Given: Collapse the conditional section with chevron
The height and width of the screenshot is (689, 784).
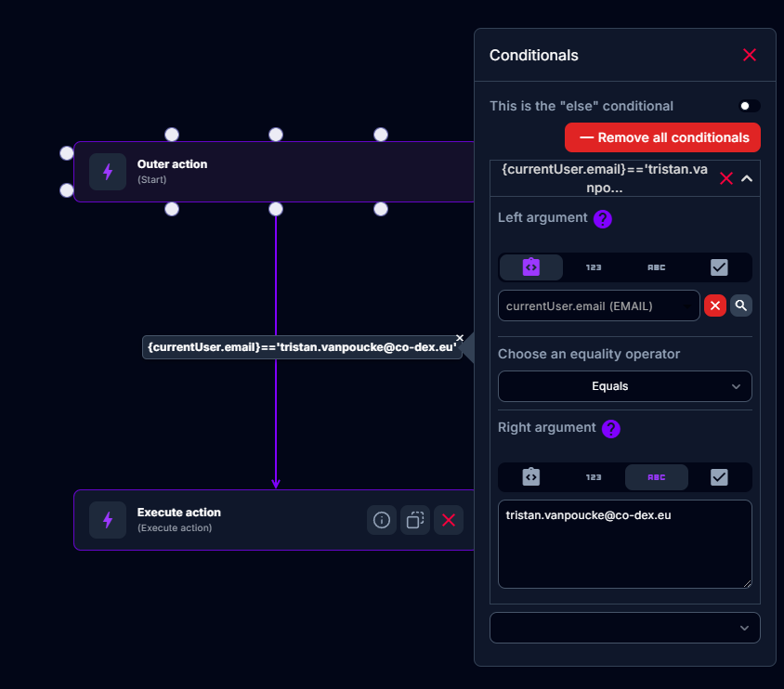Looking at the screenshot, I should [x=747, y=178].
